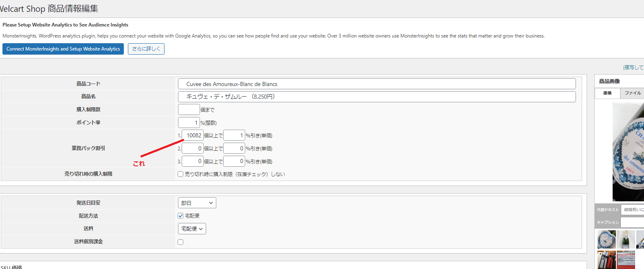
Task: Click the 発送日目安 label
Action: click(88, 203)
